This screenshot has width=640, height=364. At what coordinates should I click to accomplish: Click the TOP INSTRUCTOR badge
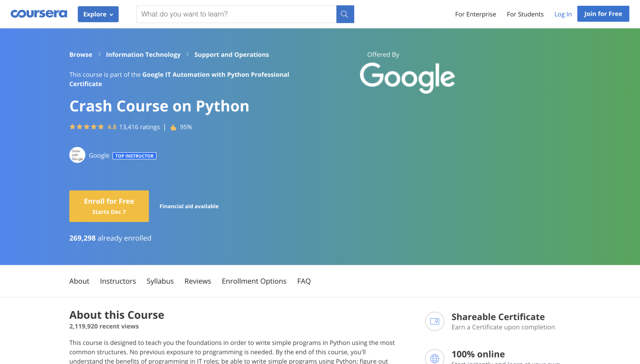click(134, 156)
